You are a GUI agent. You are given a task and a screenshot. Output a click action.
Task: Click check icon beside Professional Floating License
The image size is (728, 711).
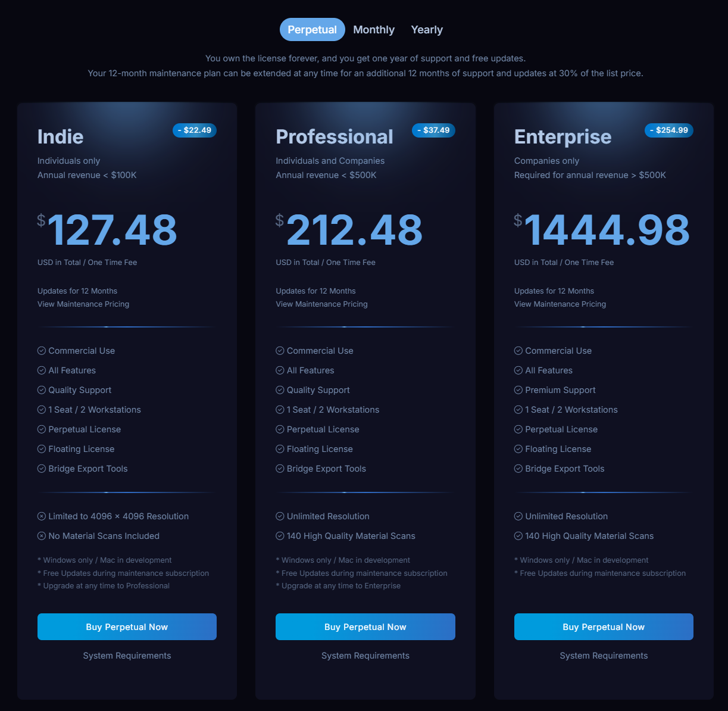(280, 449)
